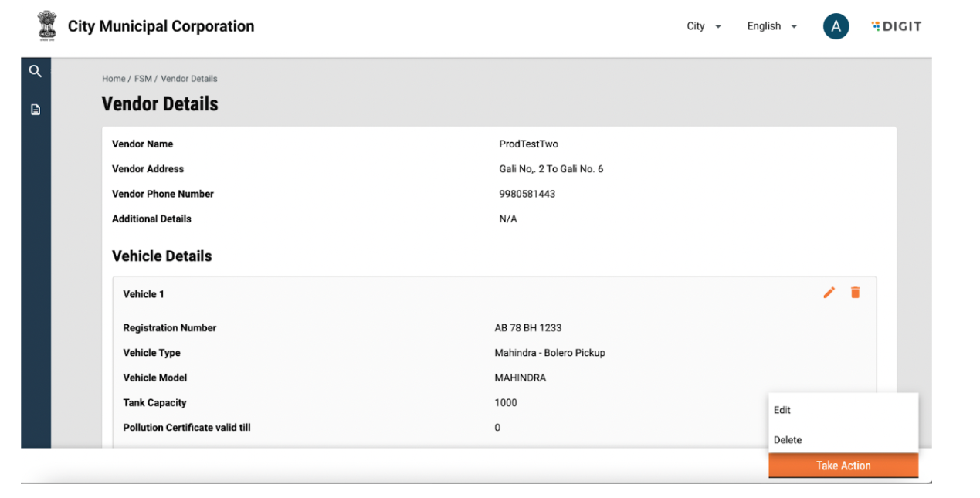The width and height of the screenshot is (980, 498).
Task: Open the document icon in the sidebar
Action: [x=35, y=110]
